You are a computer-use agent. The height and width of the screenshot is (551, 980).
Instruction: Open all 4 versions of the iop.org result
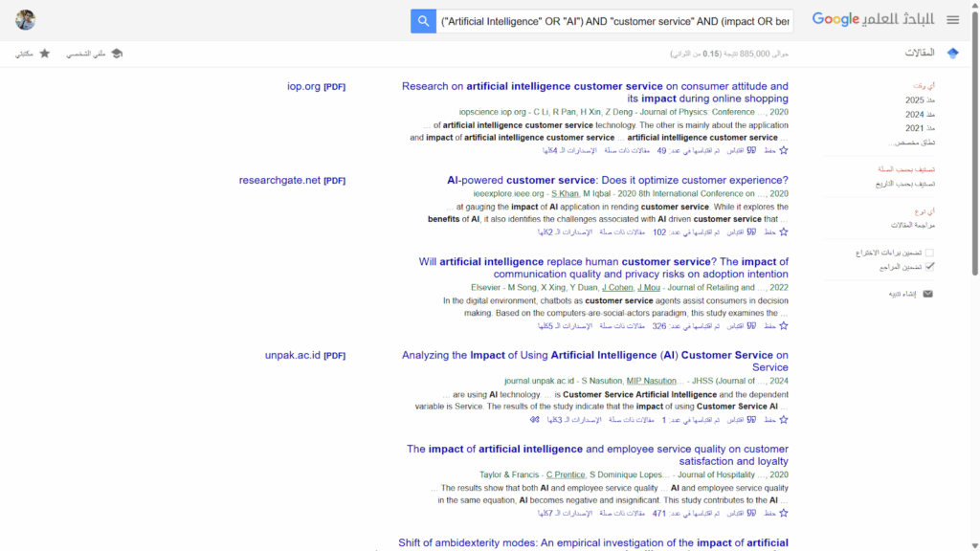(569, 150)
